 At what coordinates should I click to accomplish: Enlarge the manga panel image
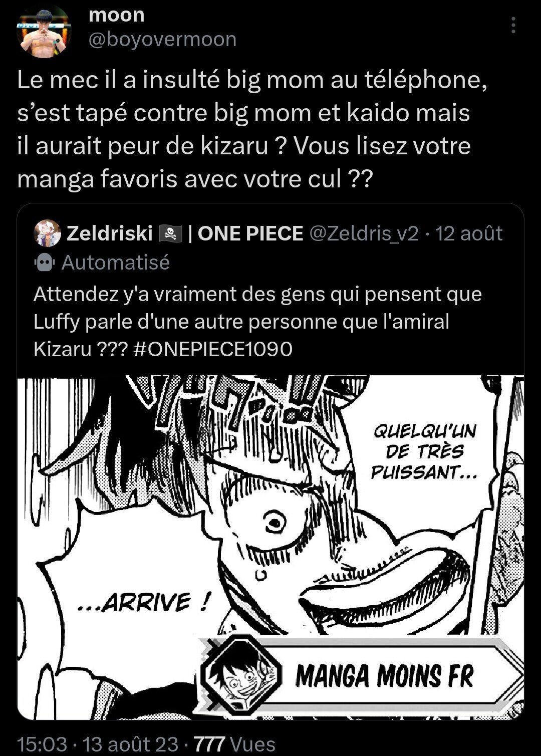coord(270,547)
